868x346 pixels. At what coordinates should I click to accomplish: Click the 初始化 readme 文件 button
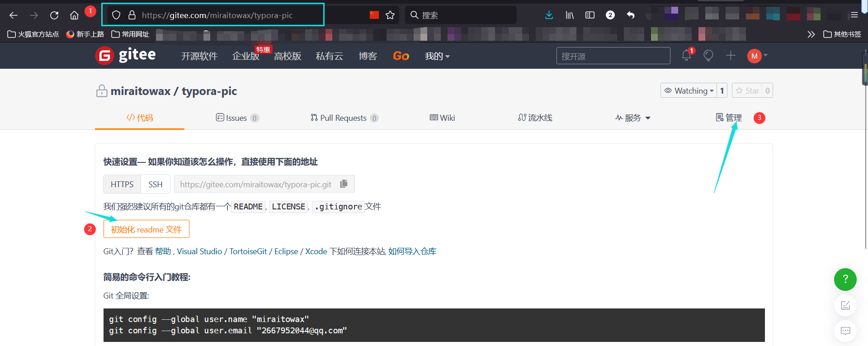click(x=146, y=229)
